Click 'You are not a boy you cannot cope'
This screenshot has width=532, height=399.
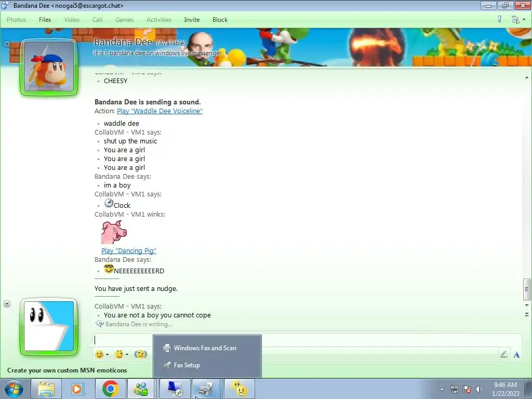pyautogui.click(x=157, y=315)
